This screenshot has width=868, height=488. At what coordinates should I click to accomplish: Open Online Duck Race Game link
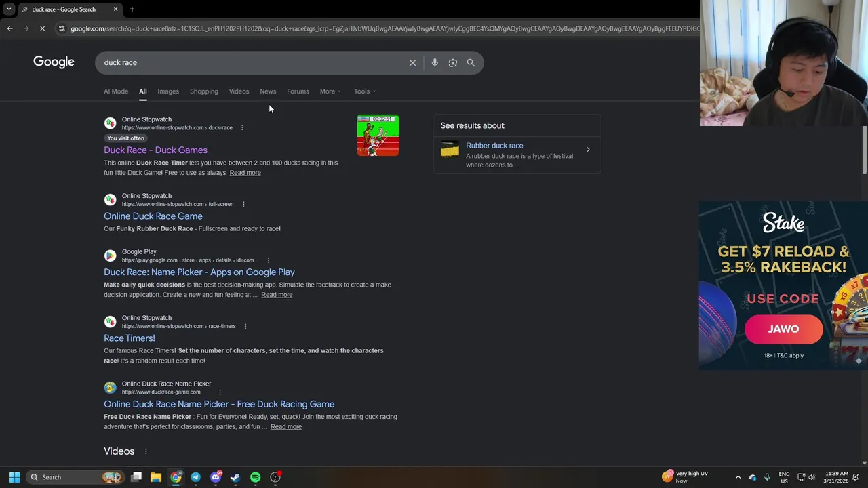[x=153, y=216]
